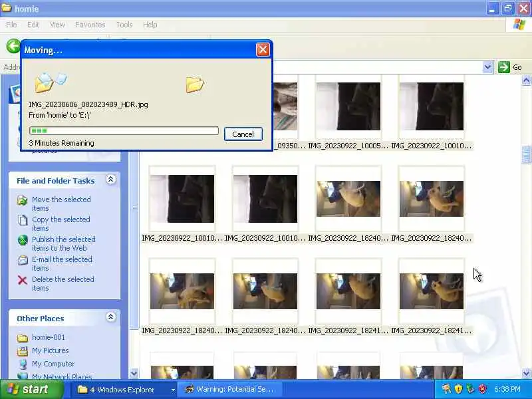532x399 pixels.
Task: Click the file list scrollbar thumb
Action: click(526, 155)
